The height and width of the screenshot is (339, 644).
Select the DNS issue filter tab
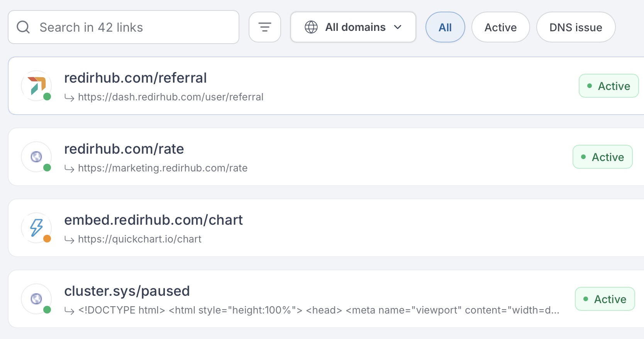(x=576, y=27)
